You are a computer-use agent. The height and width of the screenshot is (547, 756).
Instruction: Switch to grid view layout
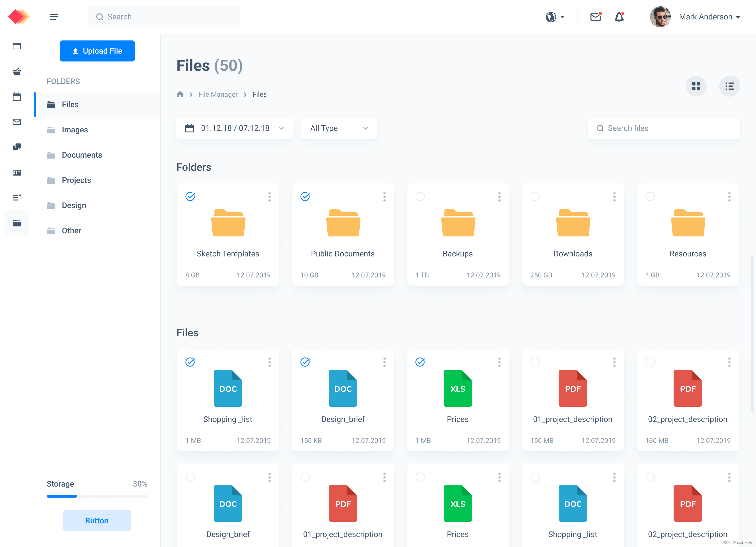pyautogui.click(x=696, y=86)
